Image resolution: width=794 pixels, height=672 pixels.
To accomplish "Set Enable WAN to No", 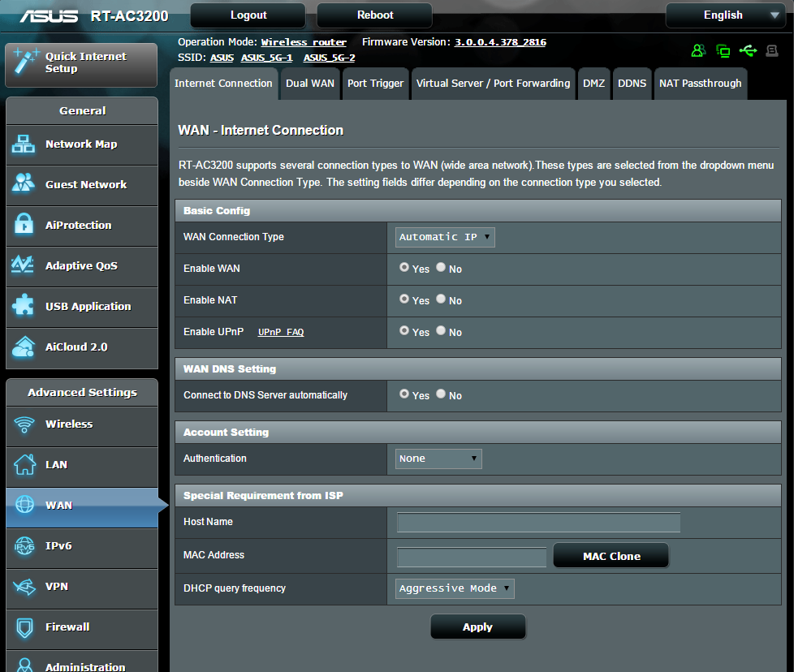I will pyautogui.click(x=441, y=267).
